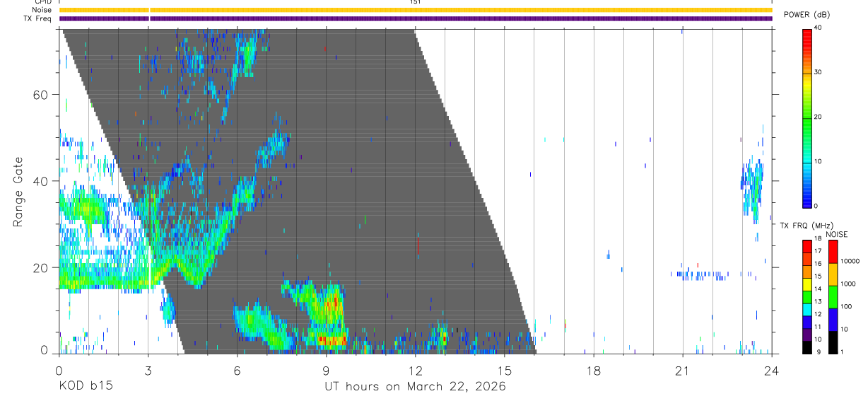Image resolution: width=868 pixels, height=401 pixels.
Task: Click x-axis tick label "15"
Action: point(504,371)
